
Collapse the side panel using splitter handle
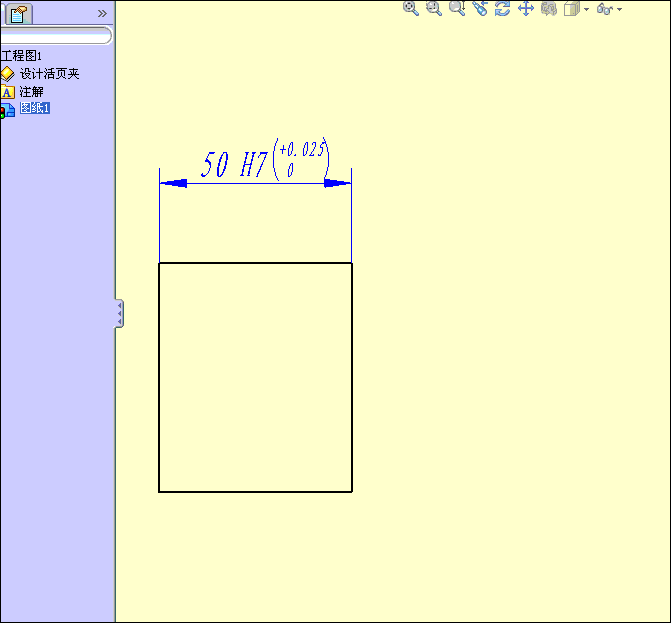(119, 314)
